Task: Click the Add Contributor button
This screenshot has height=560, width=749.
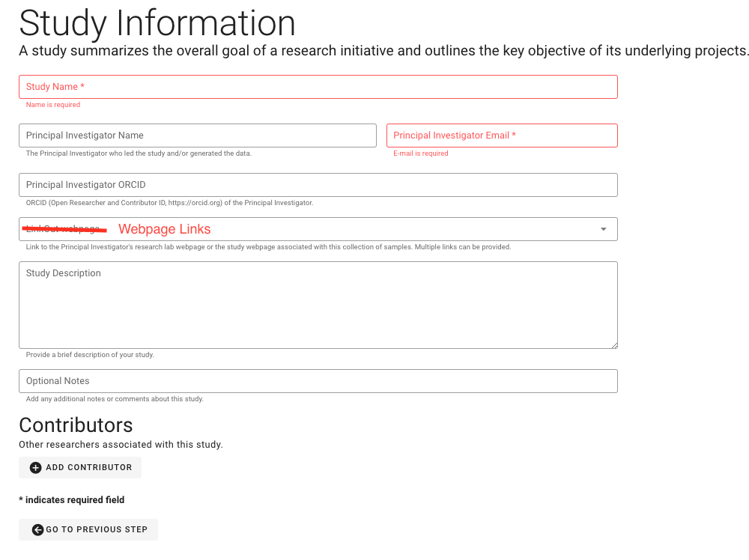Action: (80, 467)
